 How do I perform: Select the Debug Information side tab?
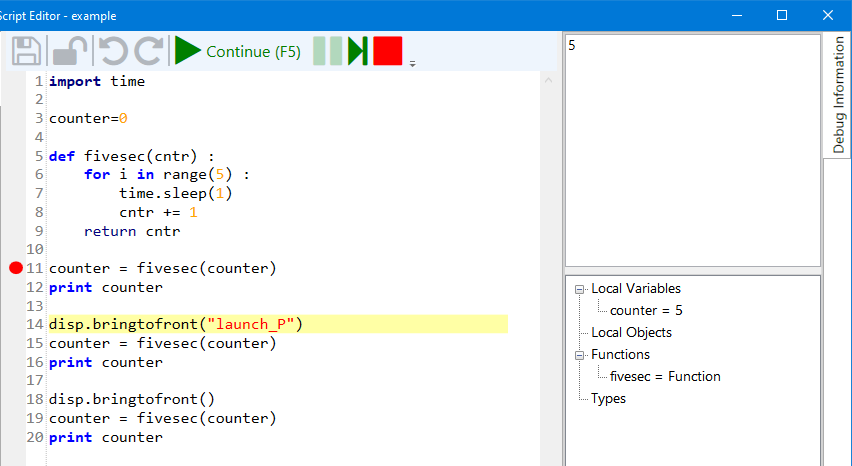tap(838, 95)
